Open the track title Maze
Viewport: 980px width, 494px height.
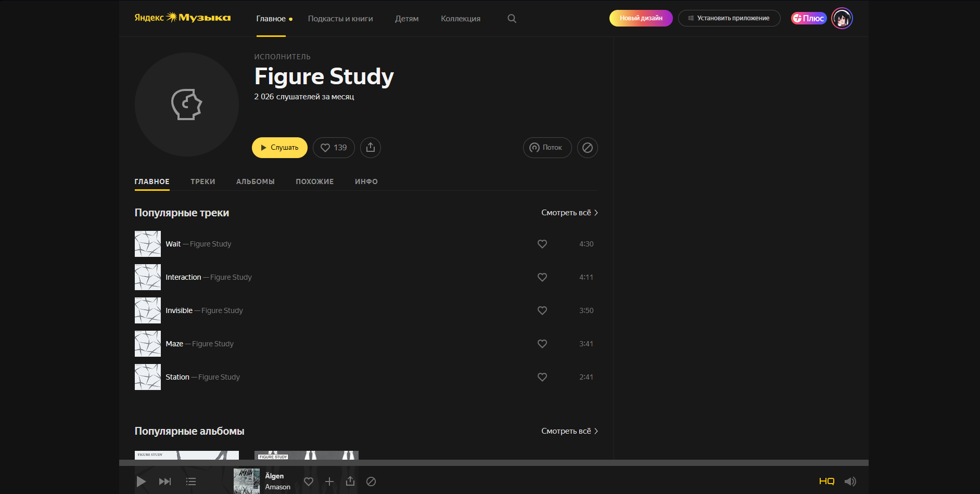tap(174, 344)
